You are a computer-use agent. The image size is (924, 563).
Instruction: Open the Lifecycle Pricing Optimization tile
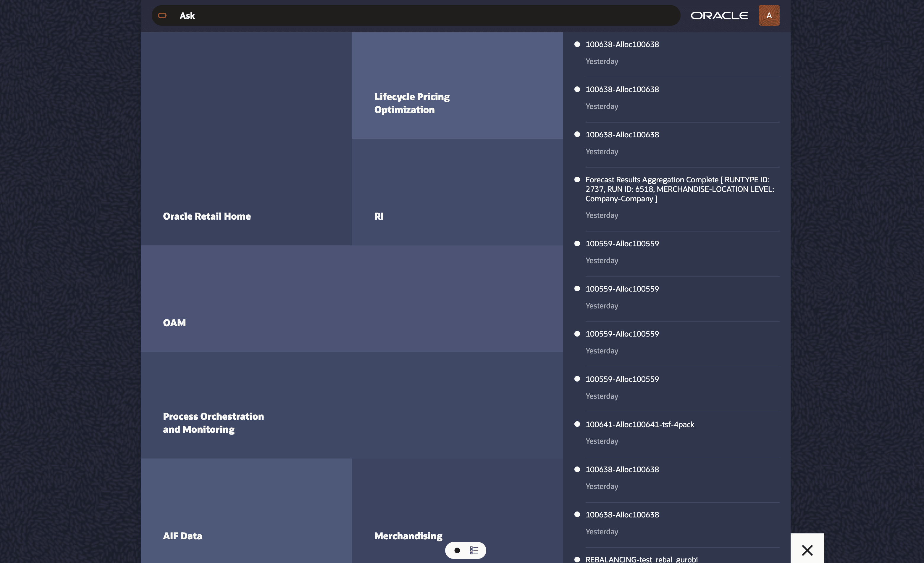[x=458, y=86]
